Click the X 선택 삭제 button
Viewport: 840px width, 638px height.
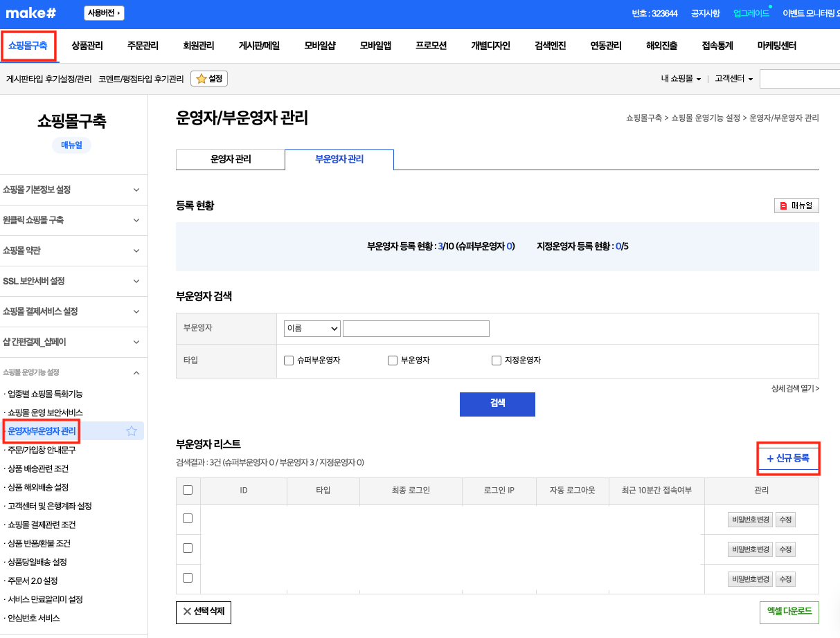pyautogui.click(x=204, y=612)
